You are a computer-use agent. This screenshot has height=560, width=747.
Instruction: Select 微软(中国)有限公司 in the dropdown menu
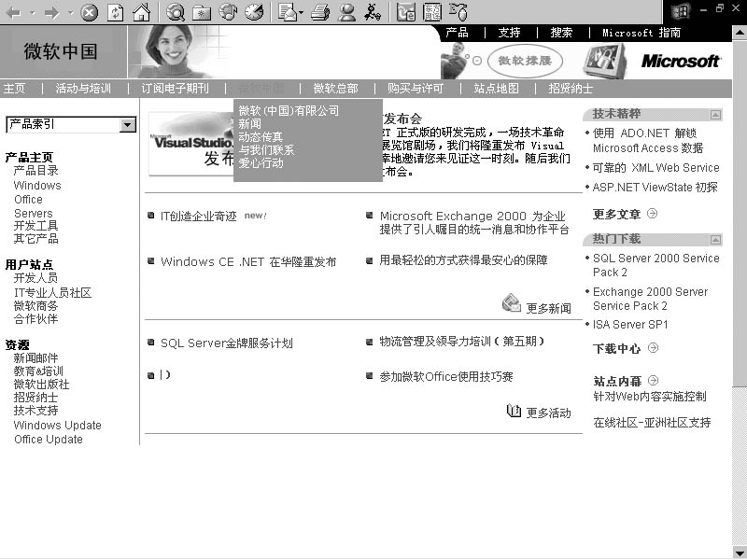click(x=289, y=111)
